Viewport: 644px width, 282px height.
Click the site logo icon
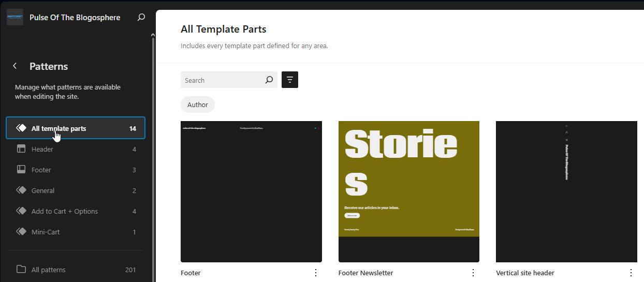pyautogui.click(x=15, y=17)
